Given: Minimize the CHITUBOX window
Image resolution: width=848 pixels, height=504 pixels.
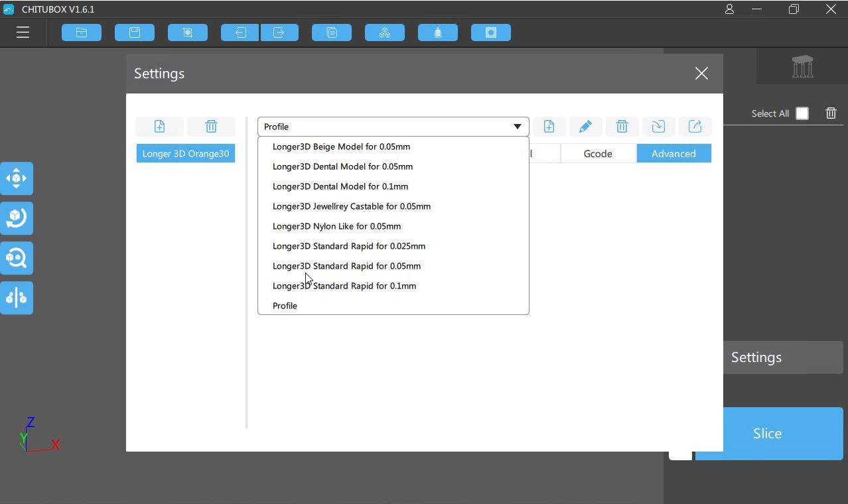Looking at the screenshot, I should click(757, 9).
